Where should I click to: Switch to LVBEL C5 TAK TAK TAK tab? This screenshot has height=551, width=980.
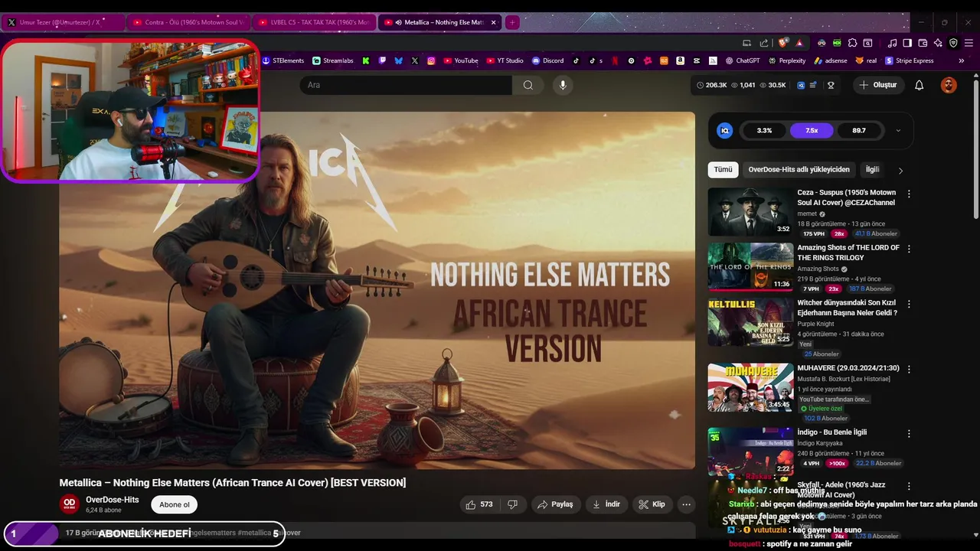(314, 22)
